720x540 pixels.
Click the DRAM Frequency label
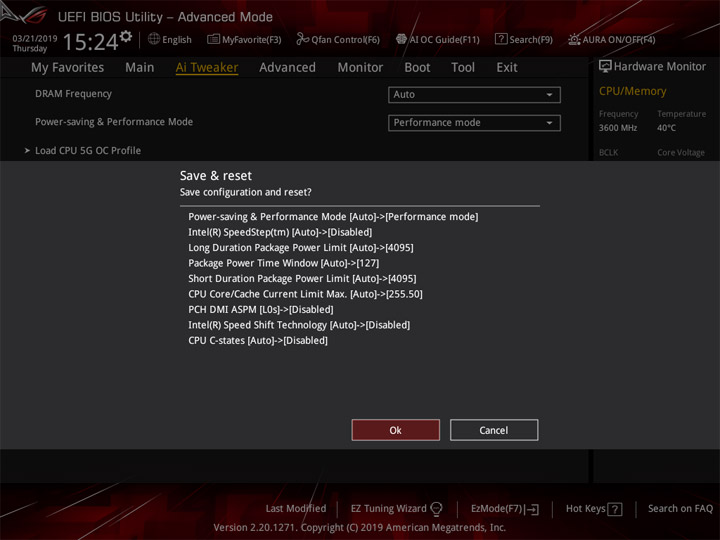point(73,94)
